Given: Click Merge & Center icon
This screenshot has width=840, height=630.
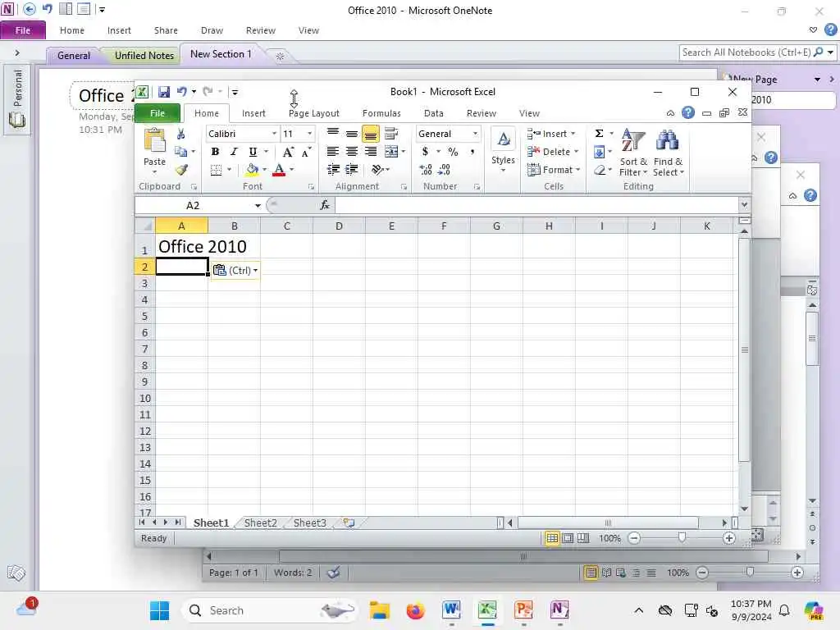Looking at the screenshot, I should coord(391,152).
